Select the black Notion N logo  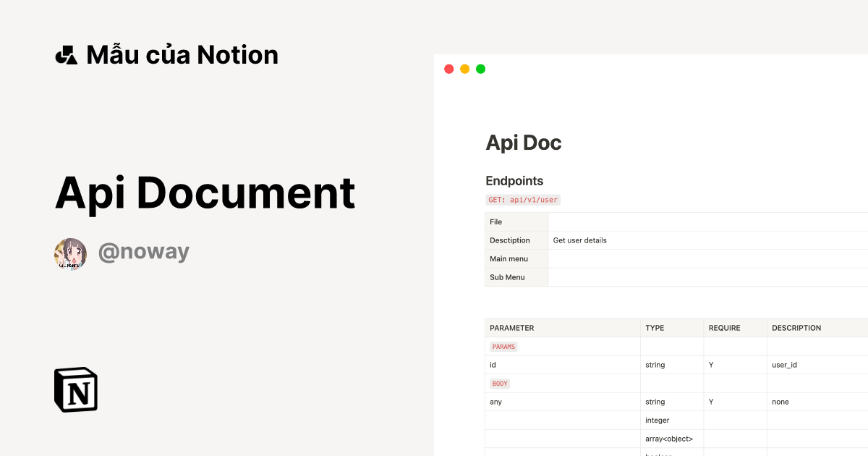[x=75, y=389]
